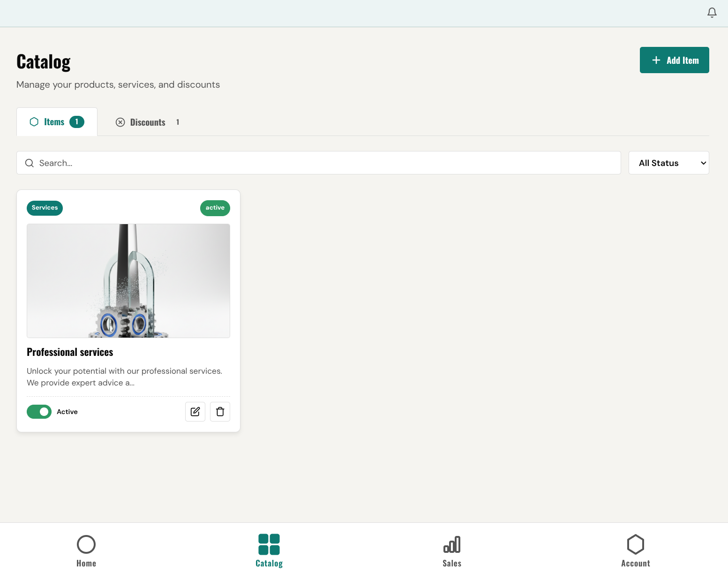Open notifications bell icon

click(712, 13)
